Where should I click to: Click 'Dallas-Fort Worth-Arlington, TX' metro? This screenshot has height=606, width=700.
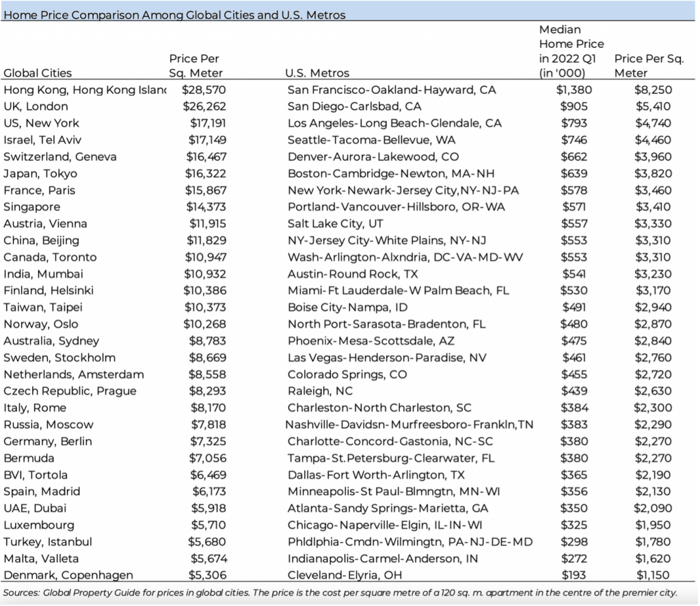[376, 475]
